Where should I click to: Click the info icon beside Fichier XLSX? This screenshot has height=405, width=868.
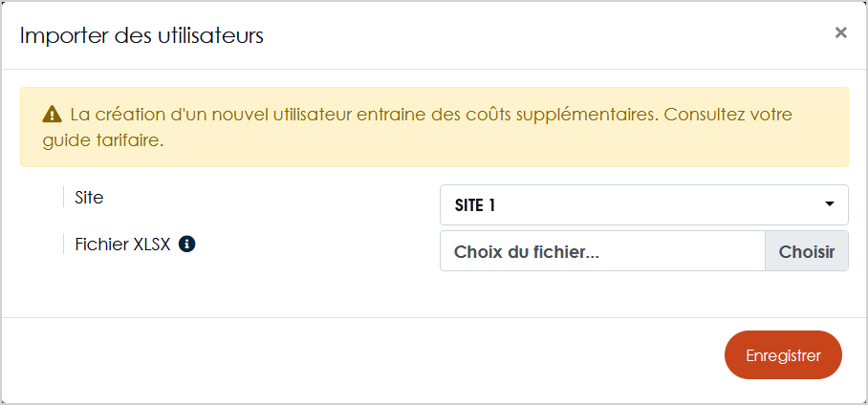(186, 244)
